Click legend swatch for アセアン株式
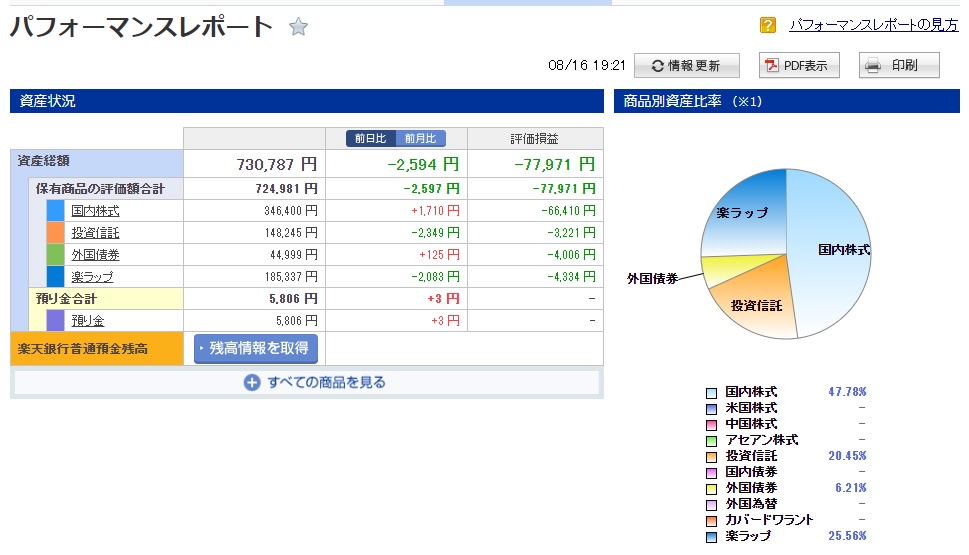 [x=712, y=441]
